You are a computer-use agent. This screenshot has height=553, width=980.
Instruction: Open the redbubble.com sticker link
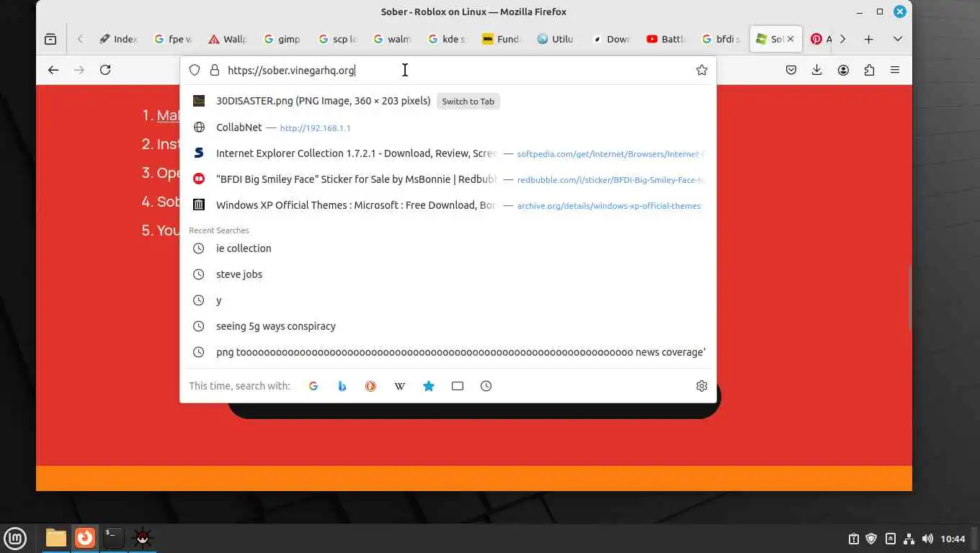[610, 180]
